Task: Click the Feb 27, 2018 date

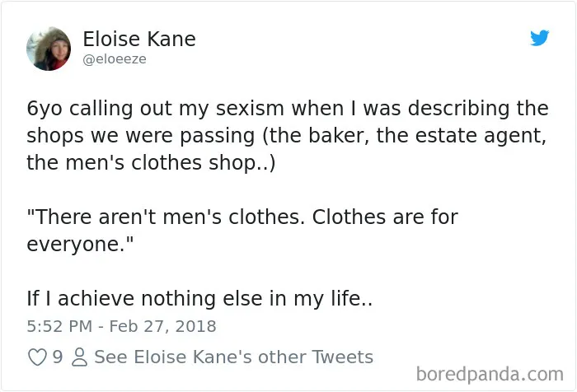Action: (x=162, y=326)
